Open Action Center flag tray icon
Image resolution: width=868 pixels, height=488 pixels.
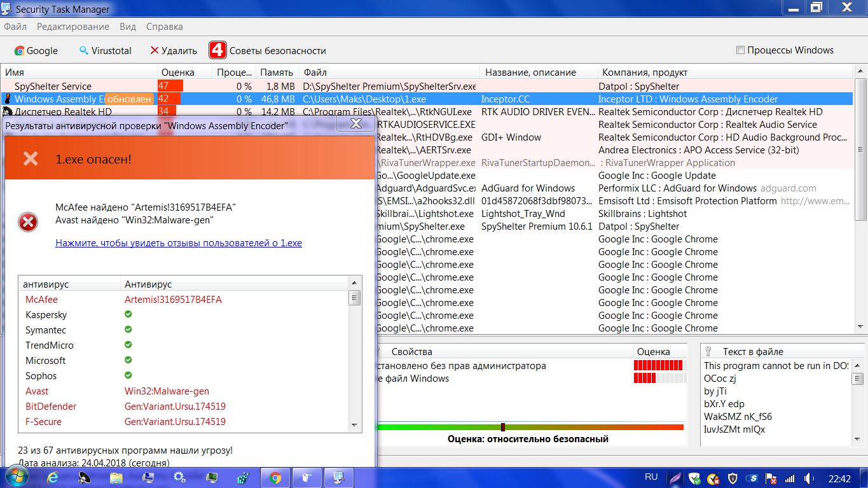[x=771, y=478]
